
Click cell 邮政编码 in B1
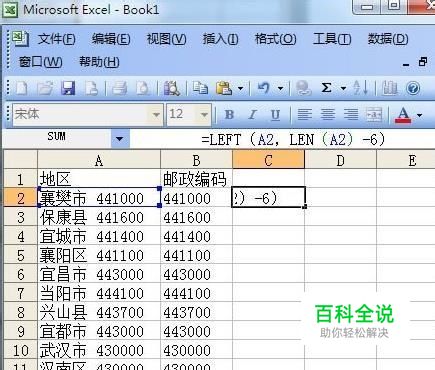point(196,179)
